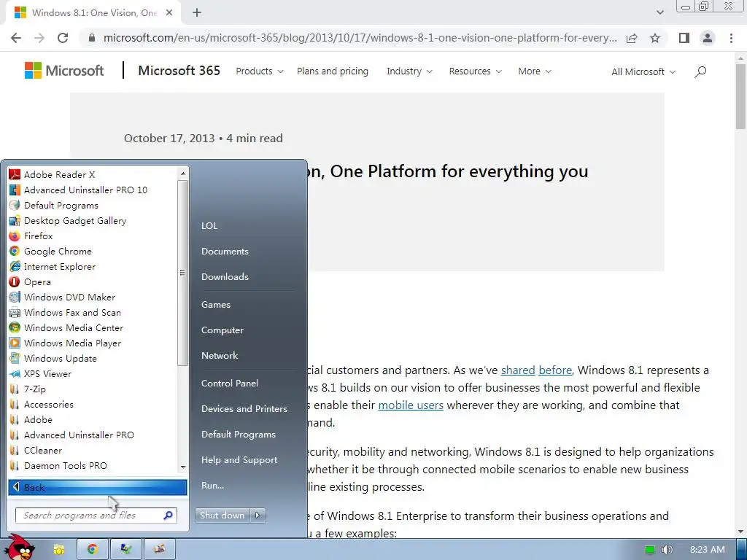Click the Search programs and files box
This screenshot has width=747, height=560.
tap(96, 516)
